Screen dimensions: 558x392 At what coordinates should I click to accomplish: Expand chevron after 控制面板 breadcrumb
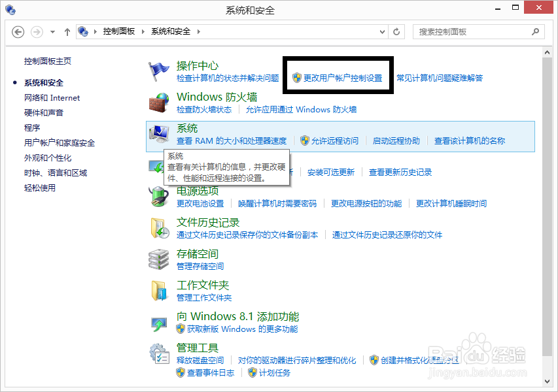click(143, 31)
